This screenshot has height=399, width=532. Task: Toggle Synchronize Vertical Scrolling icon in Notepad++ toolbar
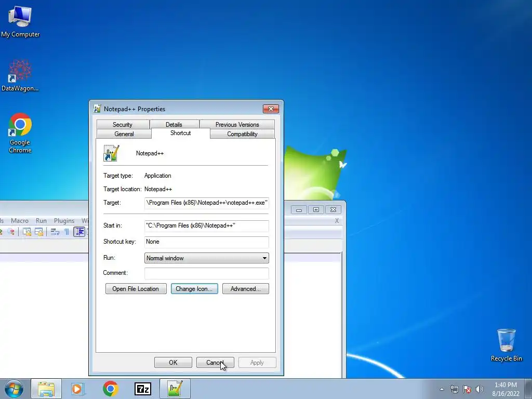27,232
